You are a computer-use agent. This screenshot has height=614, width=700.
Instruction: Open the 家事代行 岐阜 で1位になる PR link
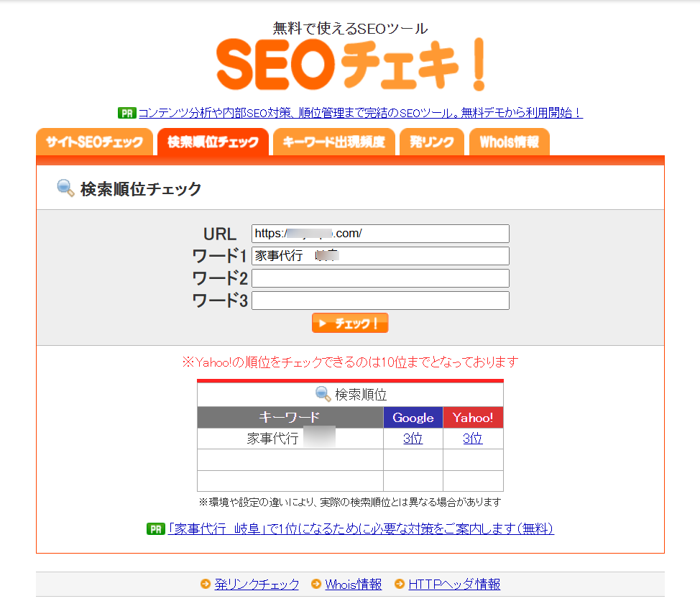coord(361,529)
